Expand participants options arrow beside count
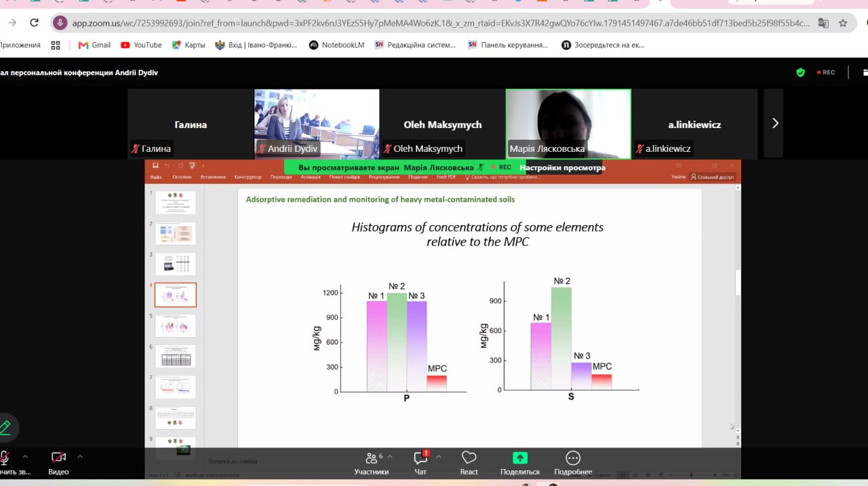The width and height of the screenshot is (868, 486). tap(389, 456)
